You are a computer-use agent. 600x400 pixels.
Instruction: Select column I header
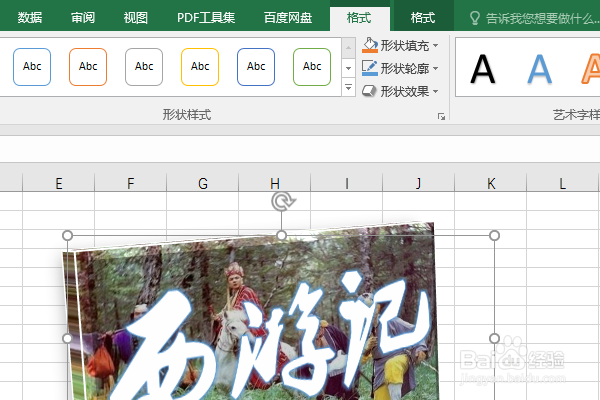[346, 183]
